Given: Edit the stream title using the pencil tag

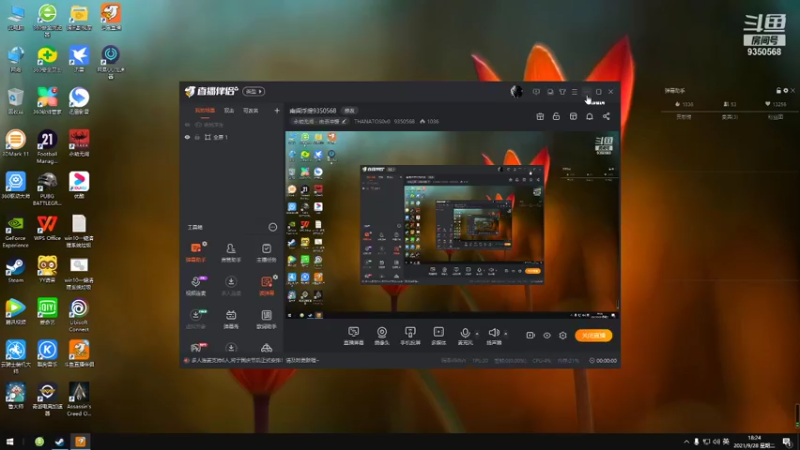Looking at the screenshot, I should (x=320, y=121).
